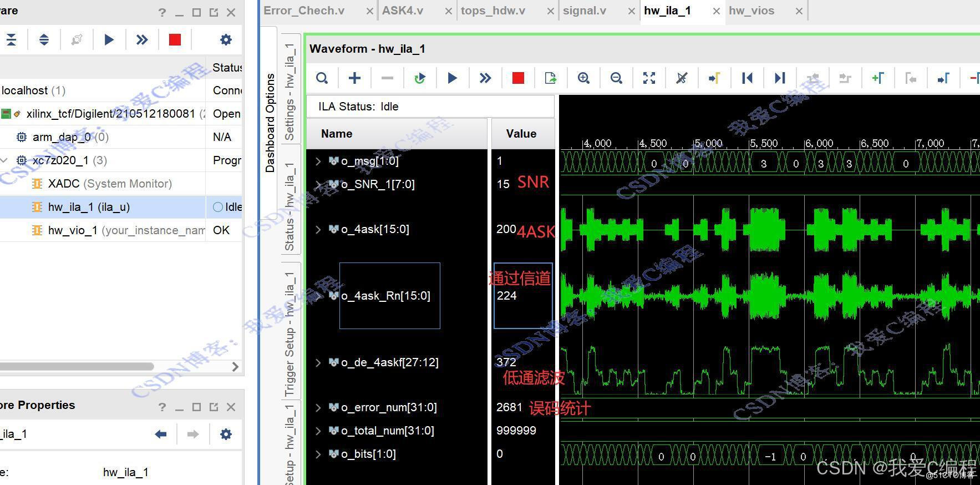This screenshot has width=980, height=485.
Task: Select the hw_vio_1 core row
Action: point(121,230)
